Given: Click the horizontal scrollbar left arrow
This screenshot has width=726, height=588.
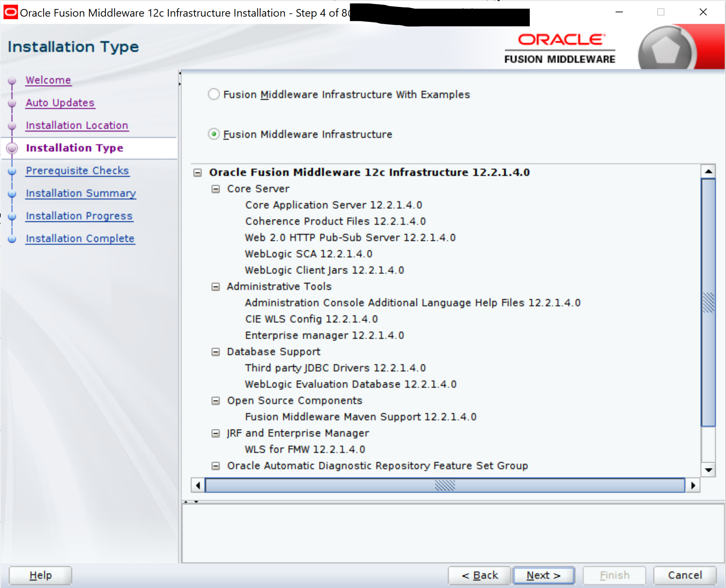Looking at the screenshot, I should pyautogui.click(x=198, y=485).
